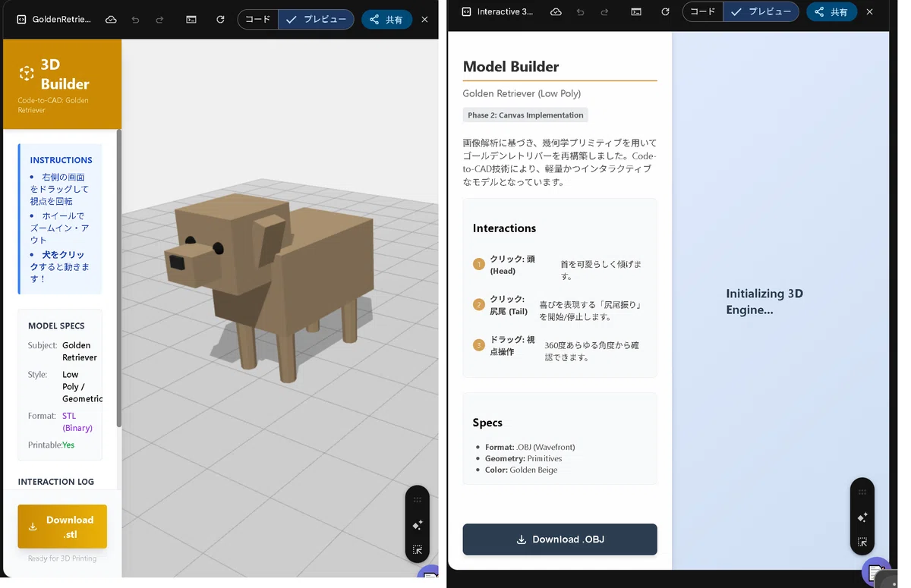Click the "Phase 2: Canvas Implementation" badge
Image resolution: width=911 pixels, height=588 pixels.
[x=525, y=115]
